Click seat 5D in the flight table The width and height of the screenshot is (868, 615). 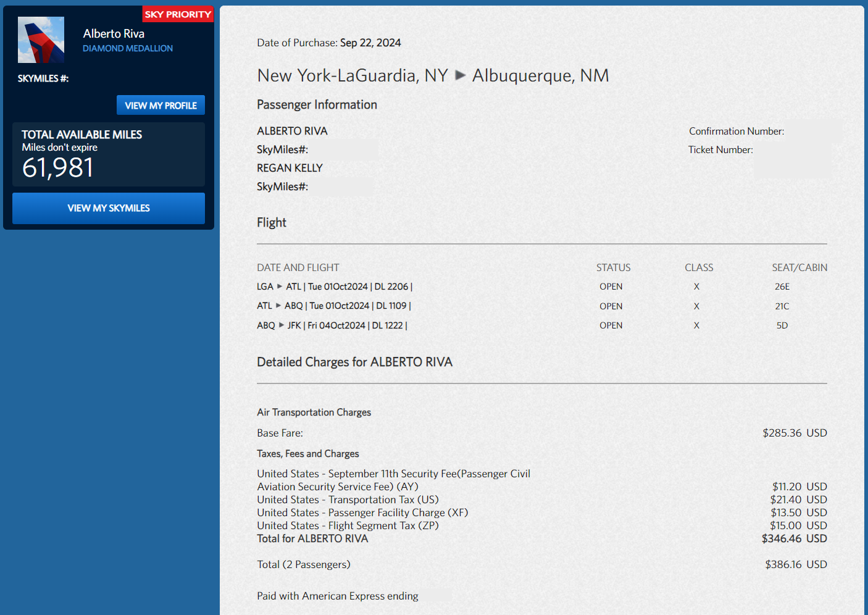[782, 325]
